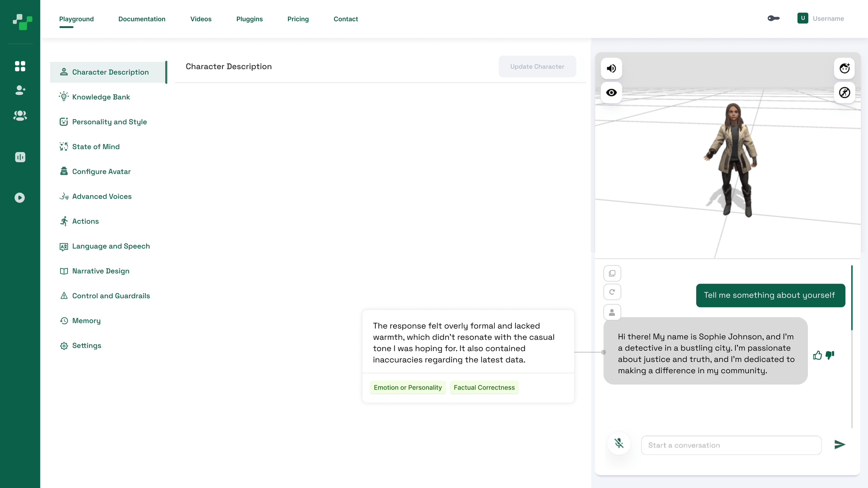
Task: Click the Update Character button
Action: tap(537, 66)
